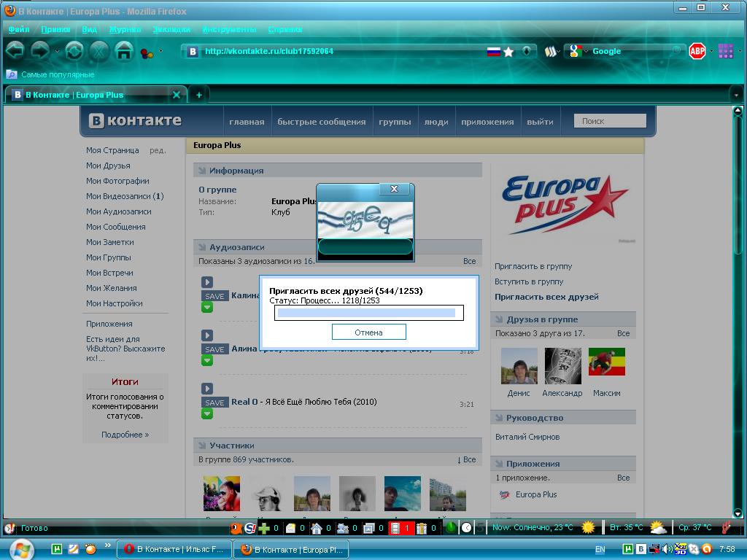Viewport: 747px width, 560px height.
Task: Close the captcha popup with X
Action: point(394,189)
